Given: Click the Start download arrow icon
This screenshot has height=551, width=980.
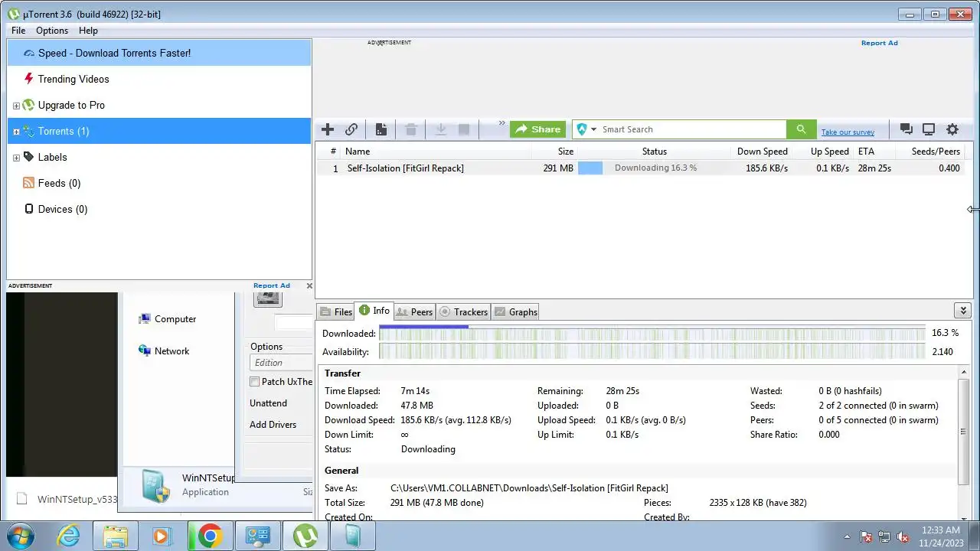Looking at the screenshot, I should [x=441, y=129].
